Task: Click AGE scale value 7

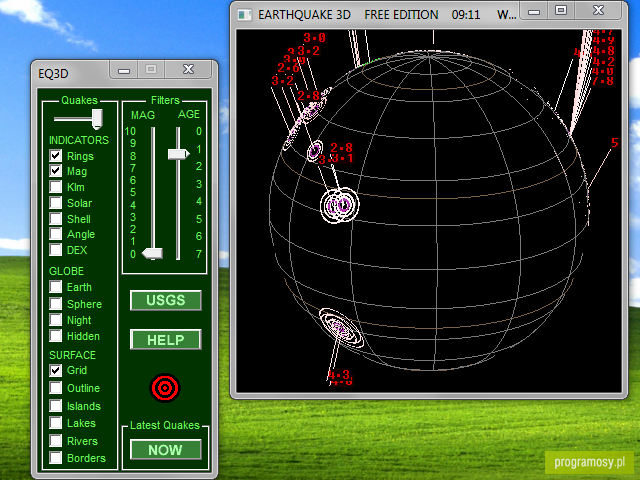Action: (x=199, y=254)
